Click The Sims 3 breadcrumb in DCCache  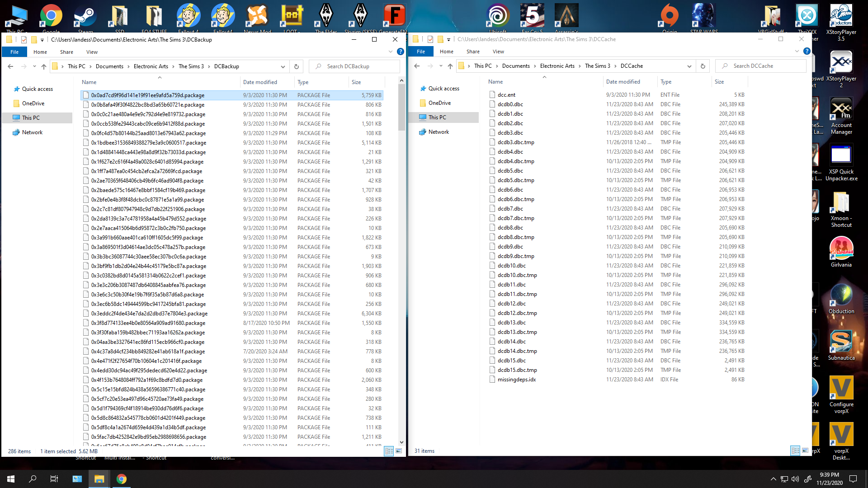tap(598, 66)
